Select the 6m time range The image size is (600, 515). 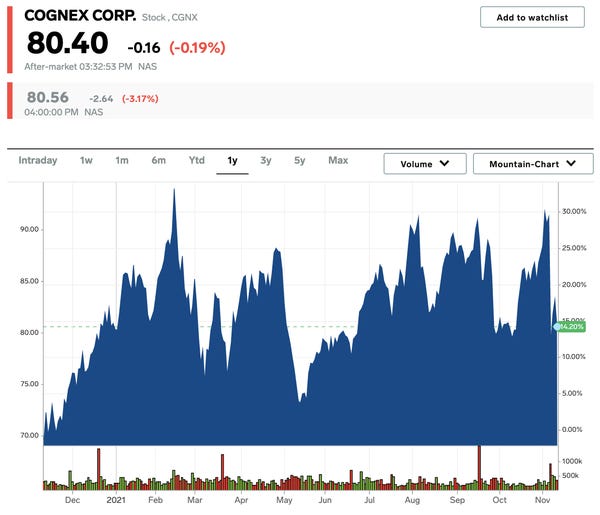tap(158, 160)
